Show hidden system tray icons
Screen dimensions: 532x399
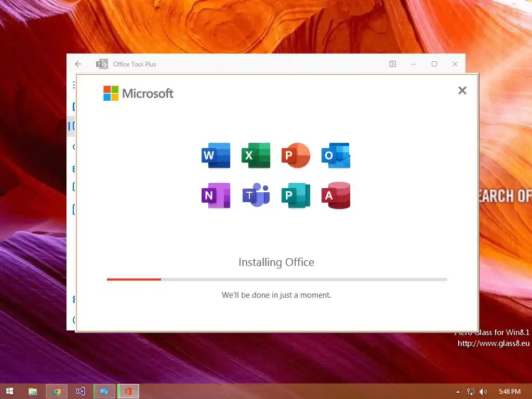pyautogui.click(x=458, y=392)
